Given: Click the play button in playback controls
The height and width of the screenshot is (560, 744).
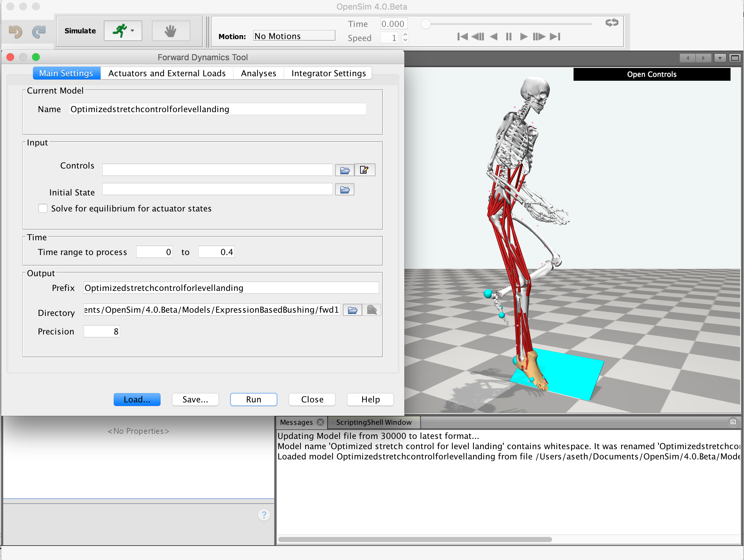Looking at the screenshot, I should coord(524,37).
